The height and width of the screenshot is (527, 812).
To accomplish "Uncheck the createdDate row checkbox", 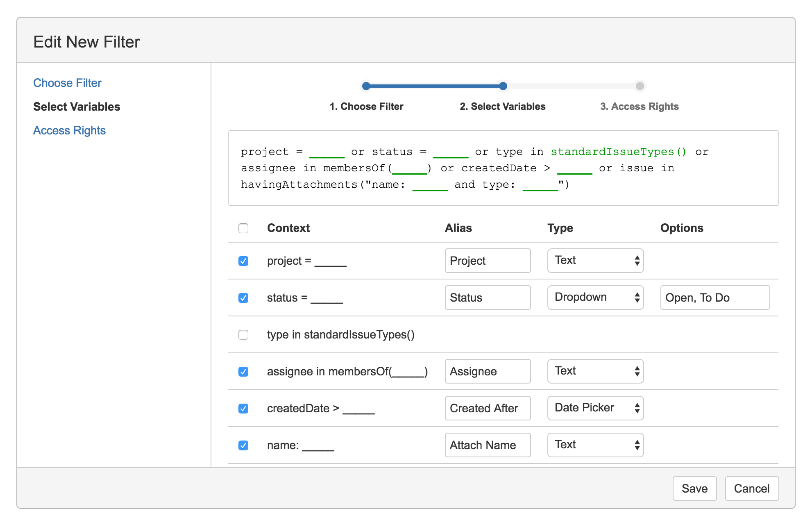I will point(243,408).
